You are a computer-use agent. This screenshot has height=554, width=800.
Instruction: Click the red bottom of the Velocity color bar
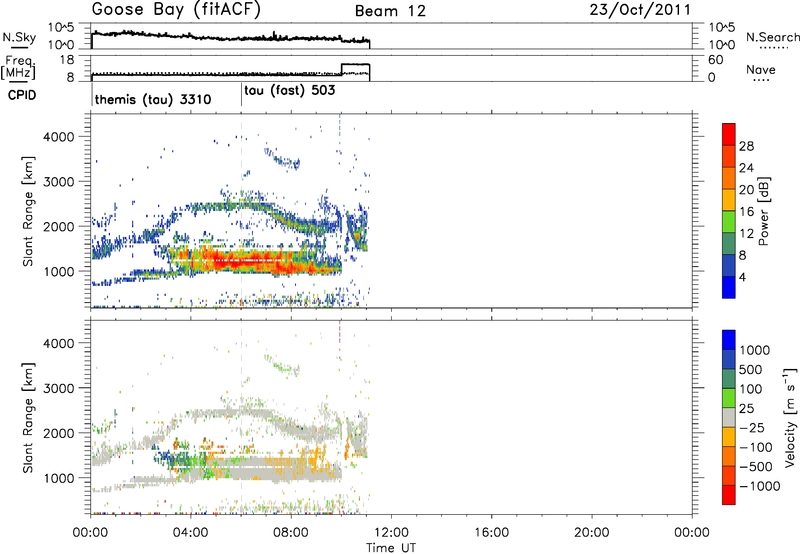click(x=729, y=495)
